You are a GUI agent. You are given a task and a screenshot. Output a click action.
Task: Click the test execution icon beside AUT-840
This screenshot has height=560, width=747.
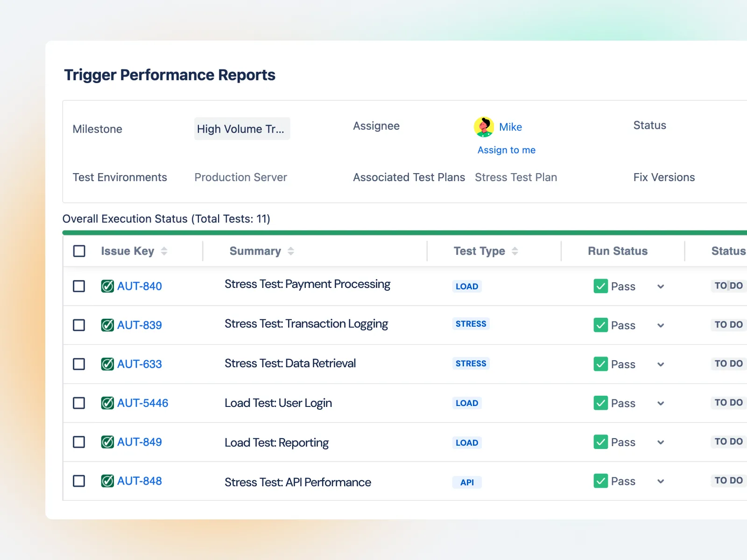coord(107,286)
